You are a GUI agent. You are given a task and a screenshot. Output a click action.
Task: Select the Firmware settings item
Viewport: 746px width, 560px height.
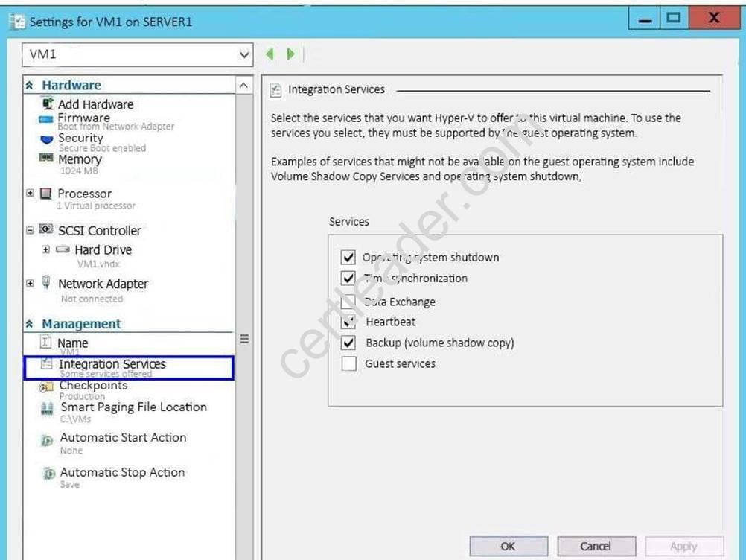click(x=83, y=117)
